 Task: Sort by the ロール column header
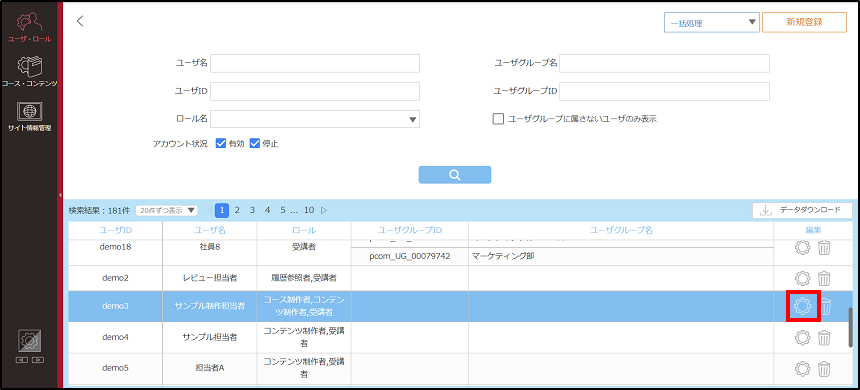[304, 230]
